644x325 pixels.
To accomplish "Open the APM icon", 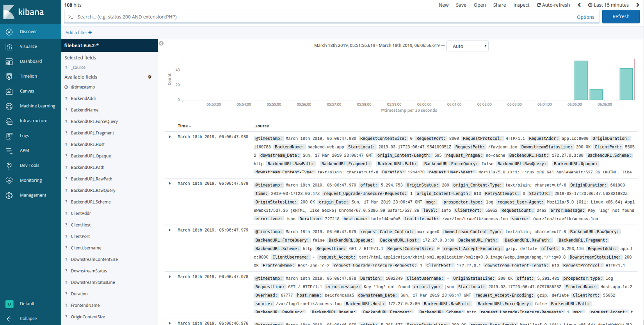I will tap(9, 150).
